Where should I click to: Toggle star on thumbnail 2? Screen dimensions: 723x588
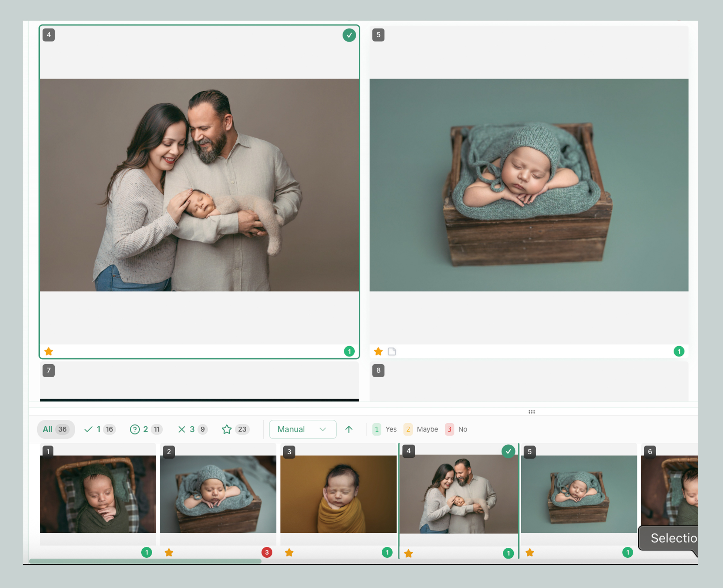click(x=169, y=553)
